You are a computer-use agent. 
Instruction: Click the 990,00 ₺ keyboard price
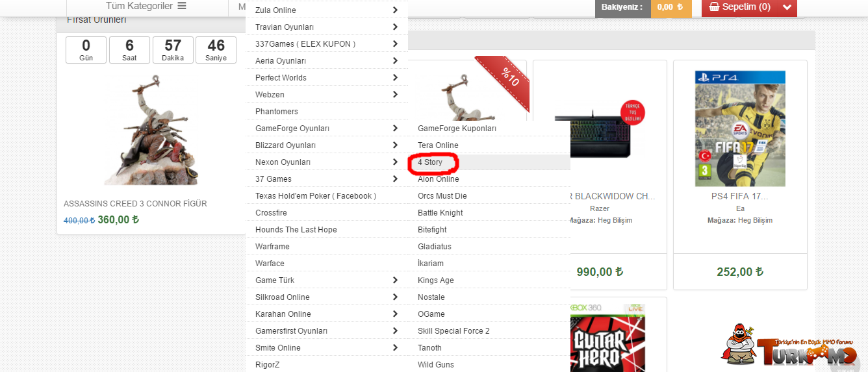[x=600, y=272]
